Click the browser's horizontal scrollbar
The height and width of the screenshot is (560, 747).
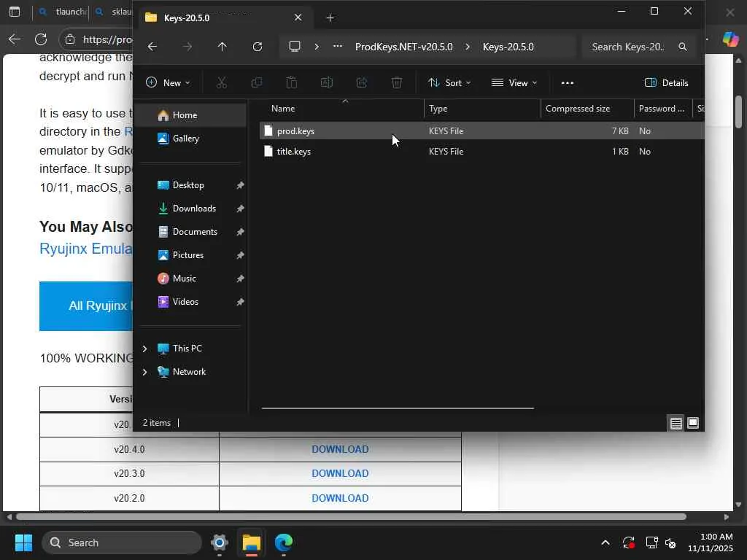(x=351, y=517)
